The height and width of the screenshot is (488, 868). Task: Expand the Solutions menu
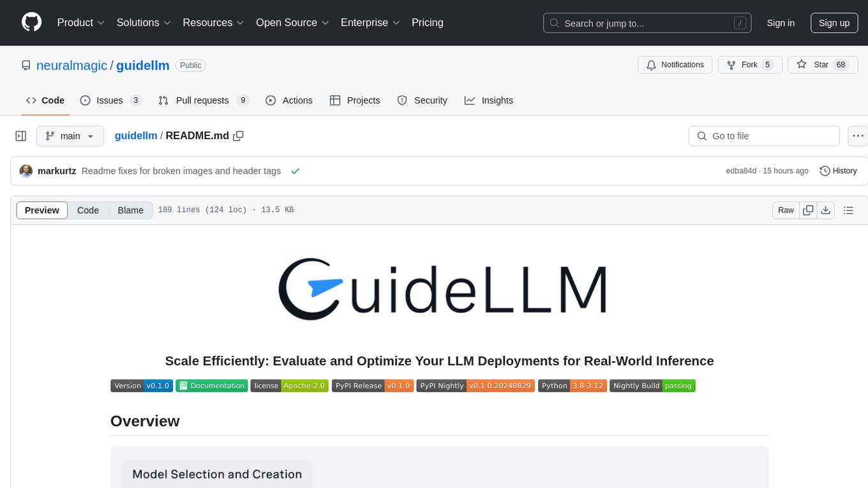(144, 22)
